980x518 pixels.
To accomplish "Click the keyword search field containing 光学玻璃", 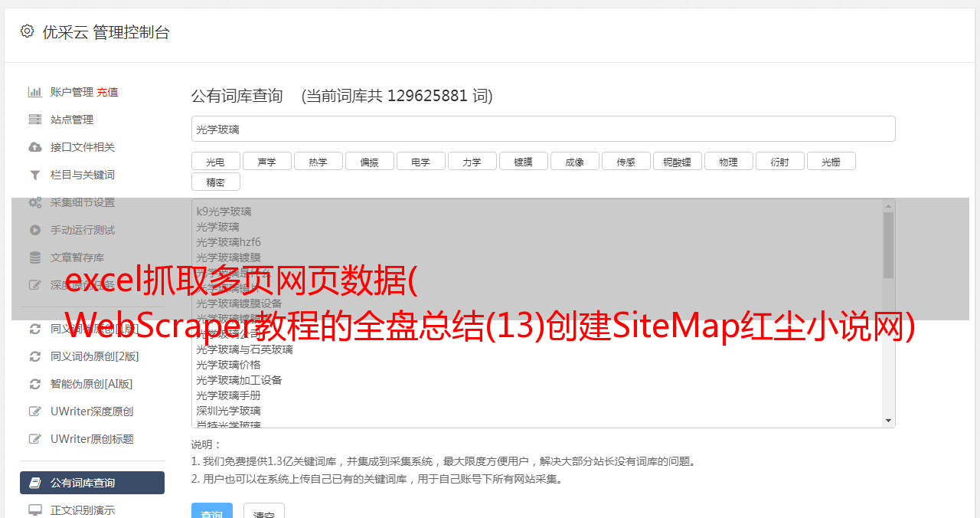I will pyautogui.click(x=543, y=129).
